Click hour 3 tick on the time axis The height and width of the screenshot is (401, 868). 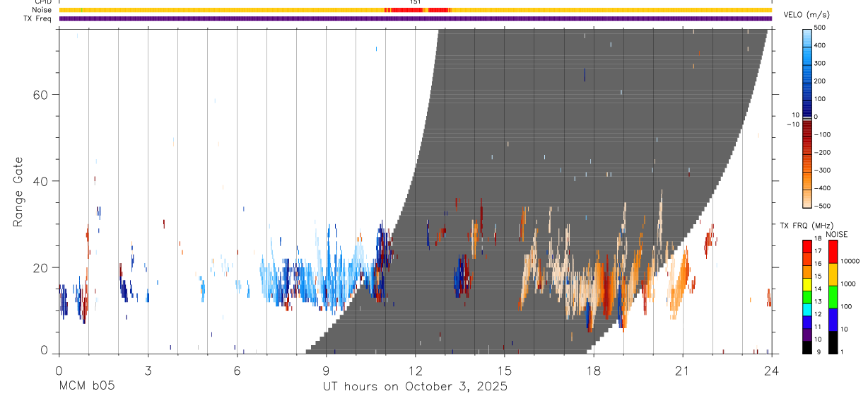[148, 370]
